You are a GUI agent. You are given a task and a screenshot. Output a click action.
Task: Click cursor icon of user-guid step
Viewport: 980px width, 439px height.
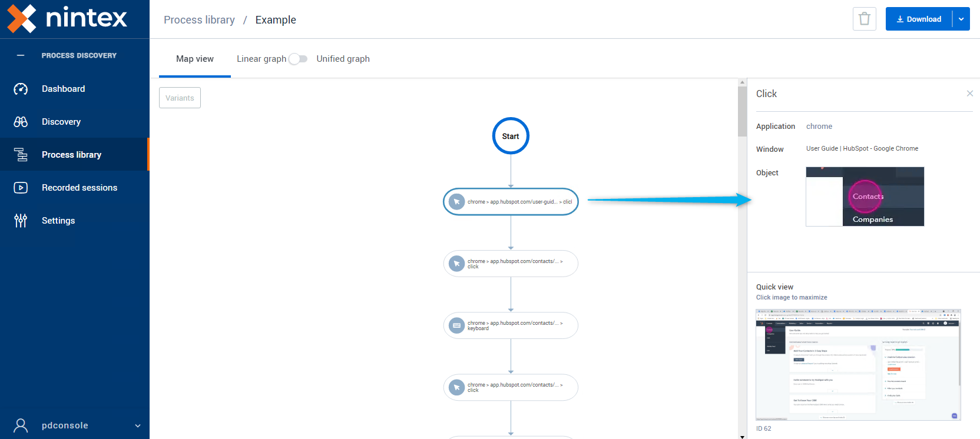[456, 202]
